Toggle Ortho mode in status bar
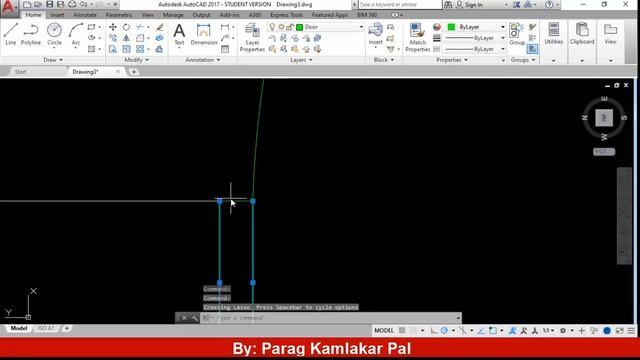The width and height of the screenshot is (640, 360). 433,331
